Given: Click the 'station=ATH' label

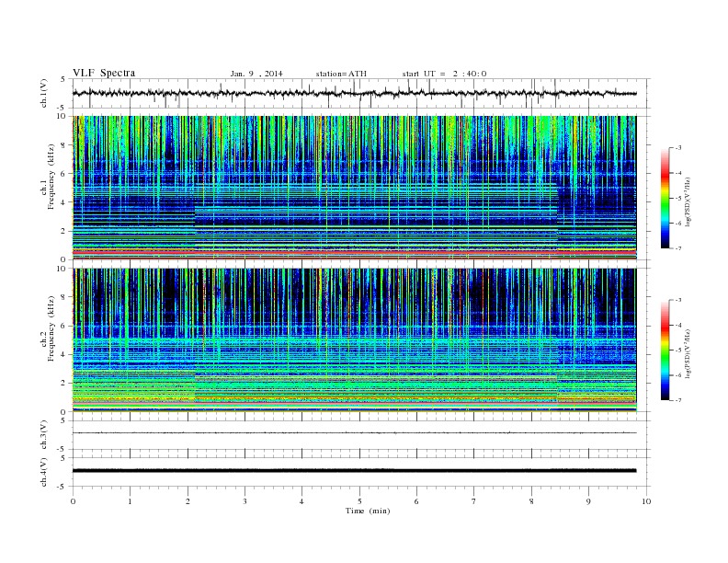Looking at the screenshot, I should (x=341, y=74).
